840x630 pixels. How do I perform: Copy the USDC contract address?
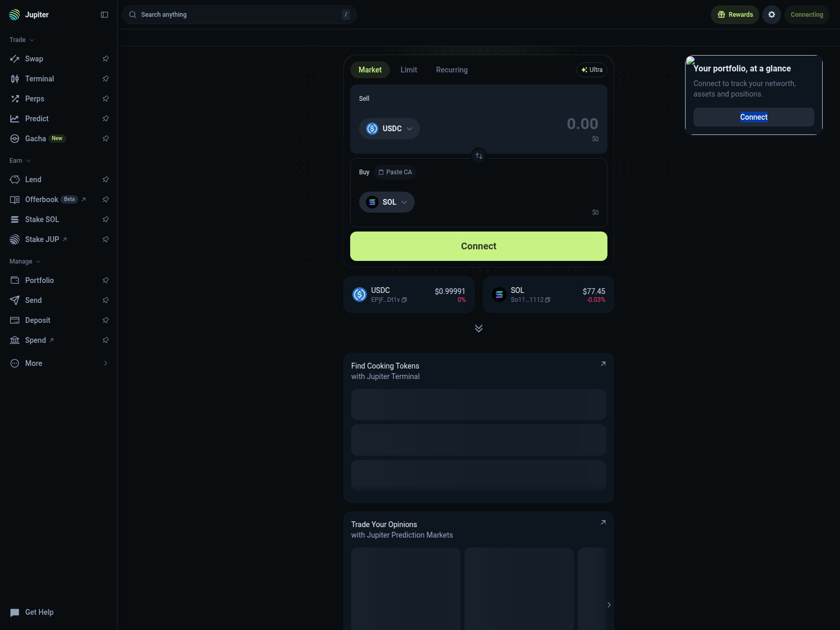point(404,300)
